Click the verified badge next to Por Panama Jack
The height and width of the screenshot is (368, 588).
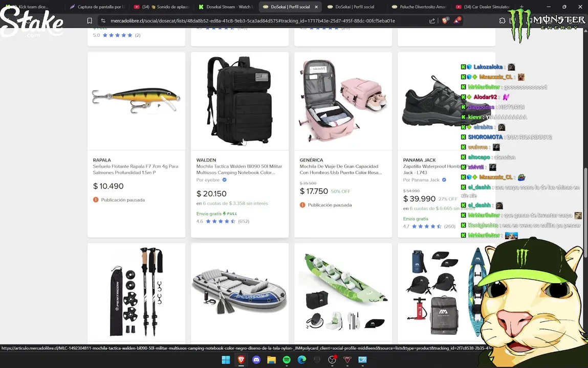pos(444,180)
